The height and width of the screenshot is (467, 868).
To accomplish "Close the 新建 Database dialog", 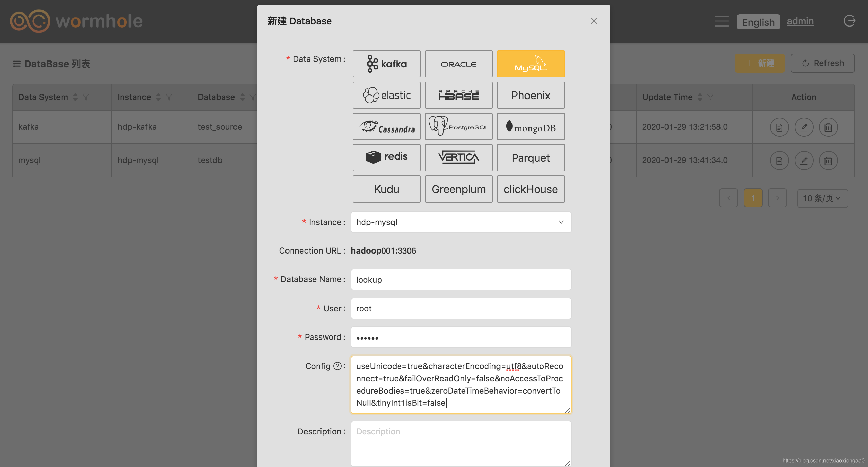I will click(594, 21).
